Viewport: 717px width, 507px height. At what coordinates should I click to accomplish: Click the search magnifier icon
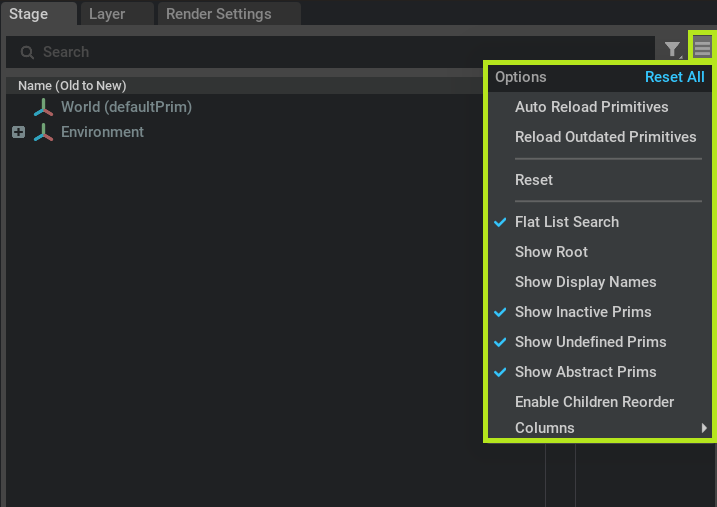pyautogui.click(x=27, y=52)
